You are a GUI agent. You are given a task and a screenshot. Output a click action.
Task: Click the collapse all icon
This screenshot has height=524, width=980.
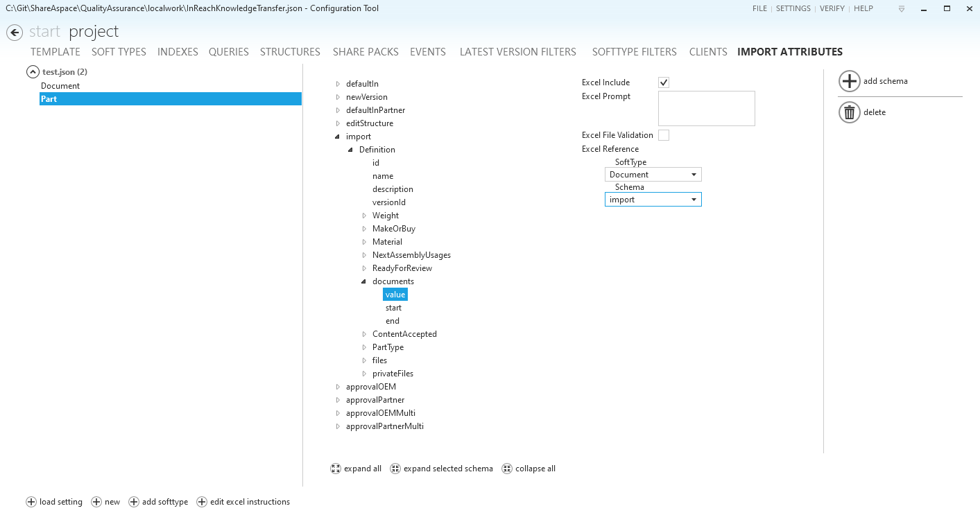click(507, 469)
